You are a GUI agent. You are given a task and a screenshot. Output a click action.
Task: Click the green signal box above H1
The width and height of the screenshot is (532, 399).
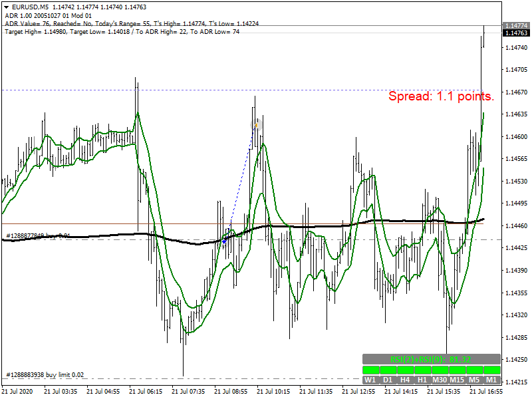(422, 370)
